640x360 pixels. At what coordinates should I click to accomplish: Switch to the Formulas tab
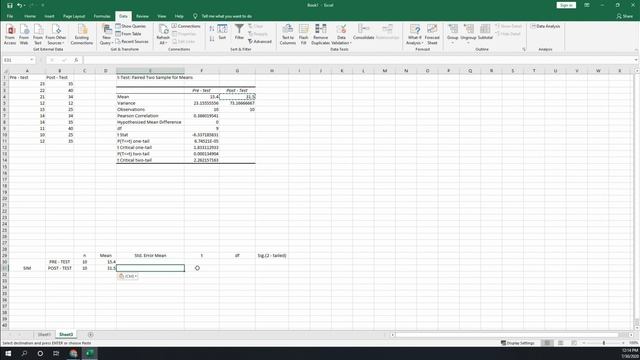pos(102,16)
